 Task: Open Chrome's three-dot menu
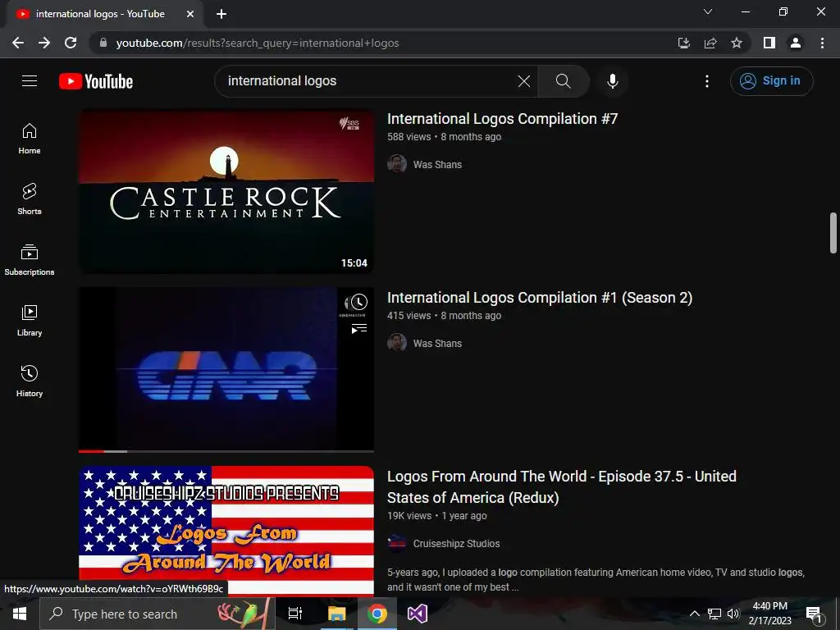click(822, 43)
